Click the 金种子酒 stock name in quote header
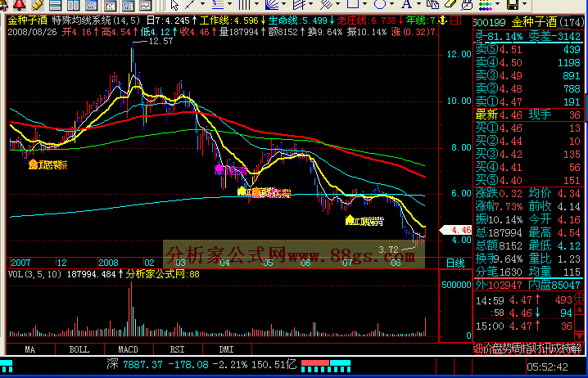The image size is (588, 378). (x=534, y=22)
